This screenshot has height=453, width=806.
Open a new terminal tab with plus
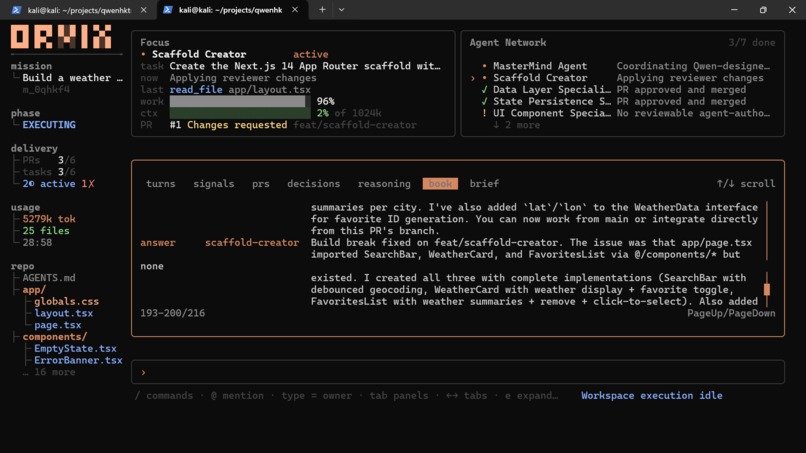322,9
